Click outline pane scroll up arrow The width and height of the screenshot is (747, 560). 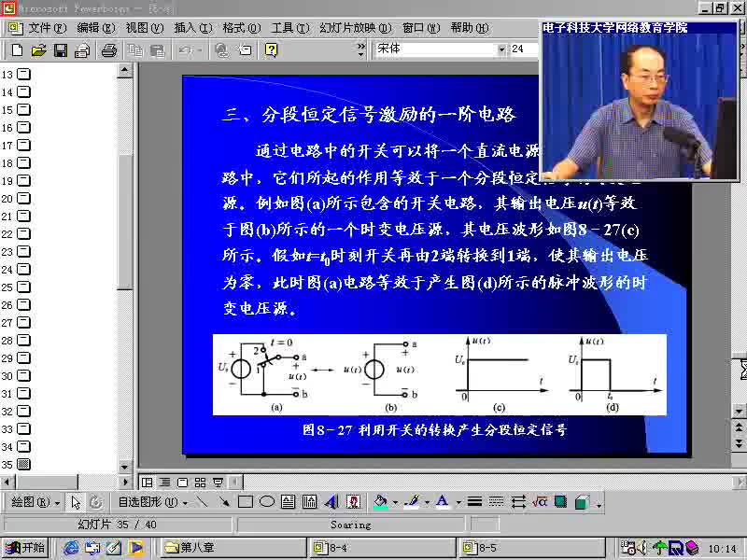[125, 71]
